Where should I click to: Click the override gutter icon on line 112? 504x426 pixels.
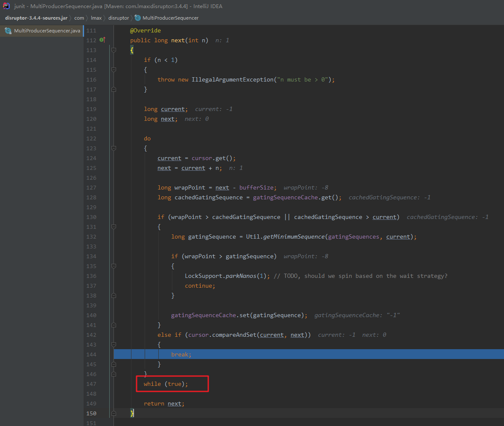click(102, 40)
